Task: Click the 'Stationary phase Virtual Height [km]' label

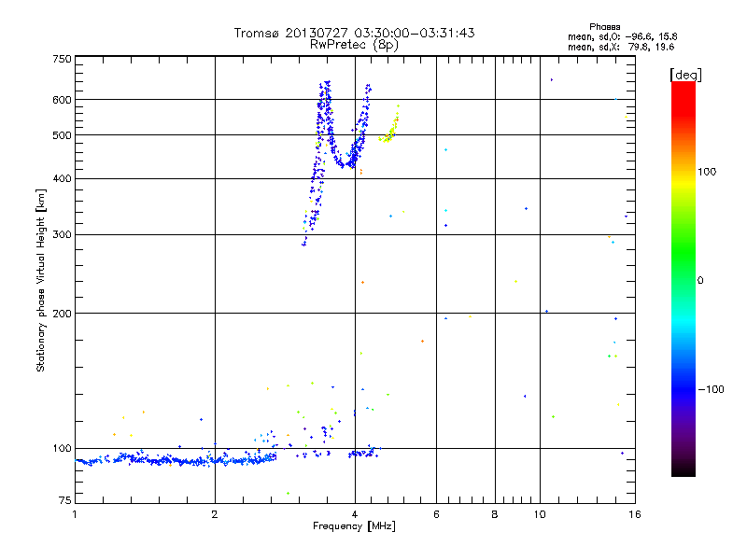Action: (40, 281)
